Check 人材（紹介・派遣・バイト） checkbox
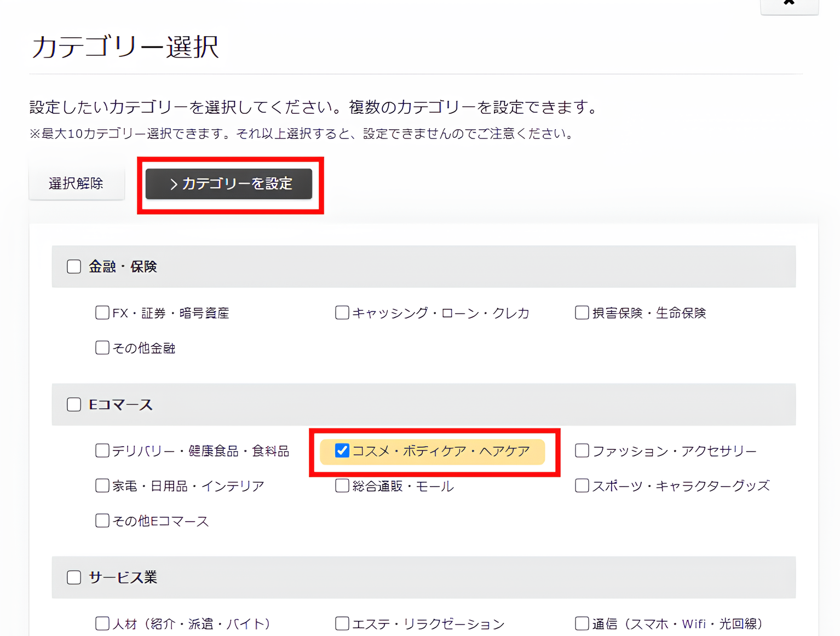The width and height of the screenshot is (840, 636). tap(102, 624)
